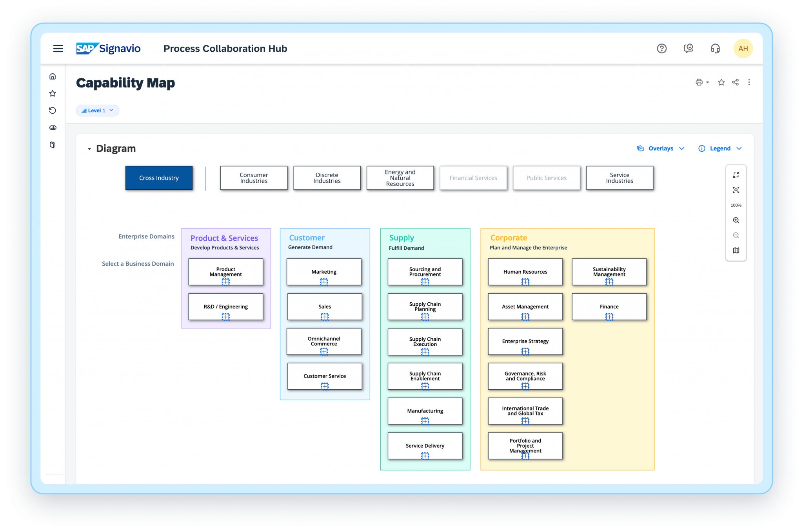This screenshot has height=532, width=803.
Task: Toggle the Consumer Industries filter
Action: (253, 178)
